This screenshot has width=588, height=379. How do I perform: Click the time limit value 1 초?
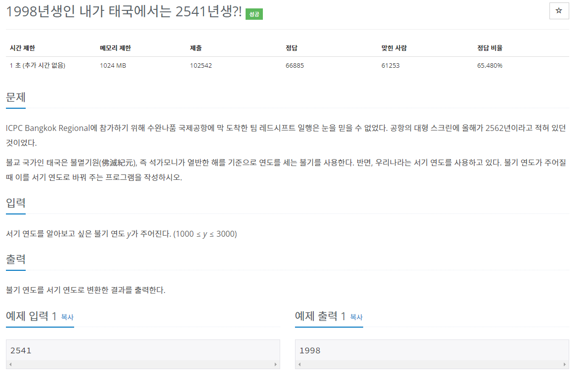point(38,66)
